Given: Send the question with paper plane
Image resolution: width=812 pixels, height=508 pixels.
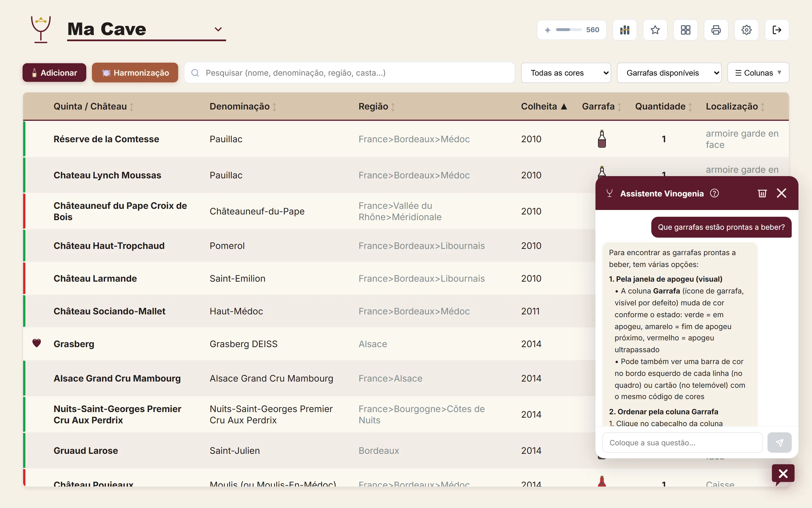Looking at the screenshot, I should [x=779, y=443].
